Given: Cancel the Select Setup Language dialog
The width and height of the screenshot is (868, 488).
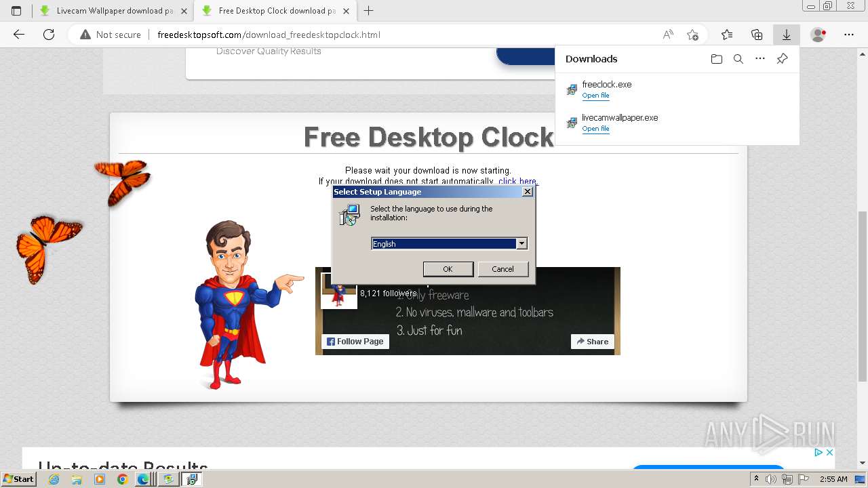Looking at the screenshot, I should click(502, 269).
